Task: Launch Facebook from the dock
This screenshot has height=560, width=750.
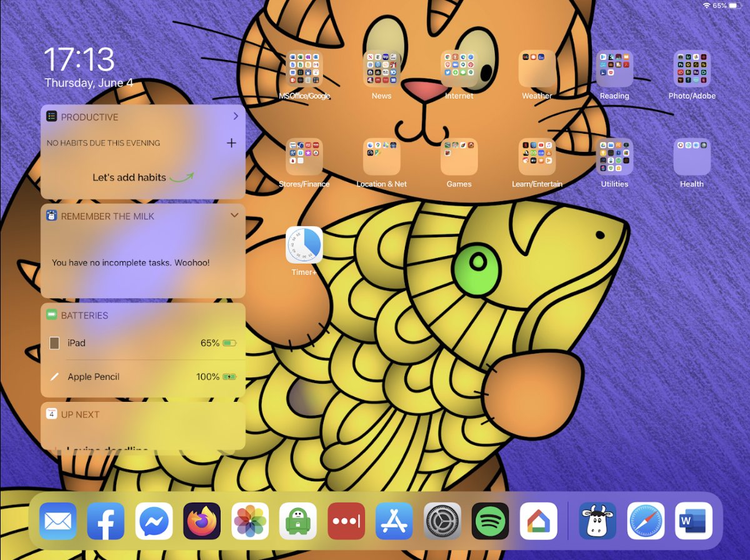Action: coord(106,521)
